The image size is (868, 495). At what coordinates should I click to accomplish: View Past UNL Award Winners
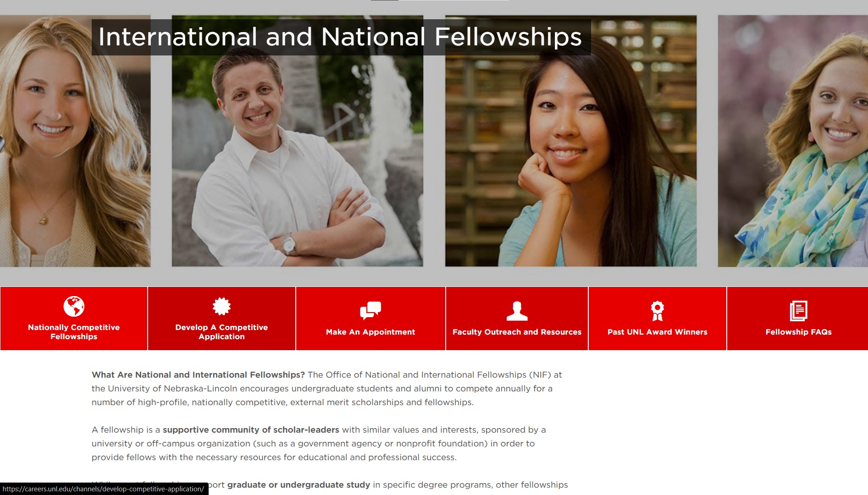[657, 332]
